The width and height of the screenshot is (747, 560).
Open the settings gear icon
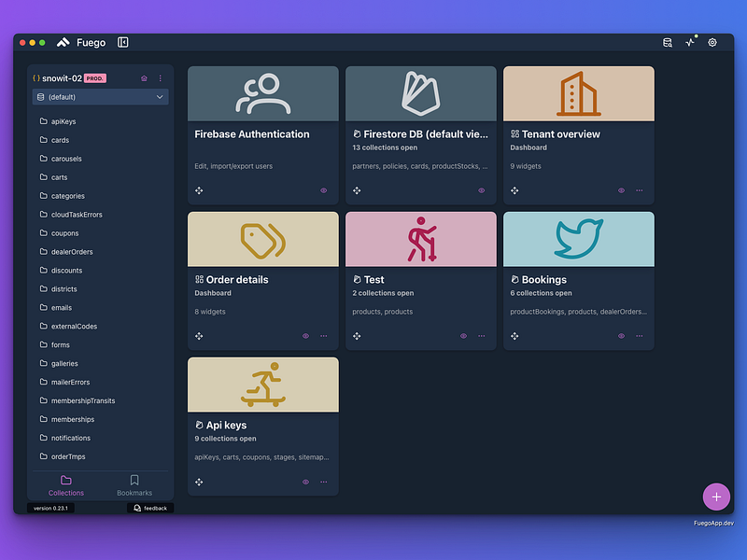(712, 42)
